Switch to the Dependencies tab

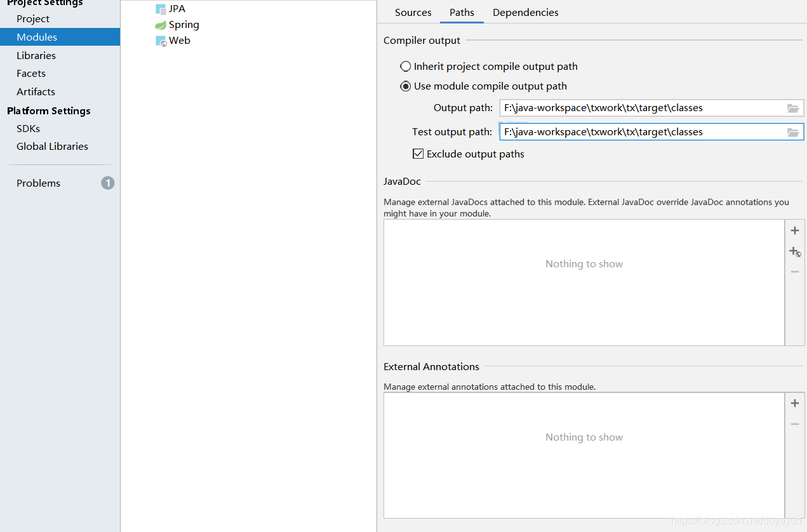pyautogui.click(x=526, y=12)
